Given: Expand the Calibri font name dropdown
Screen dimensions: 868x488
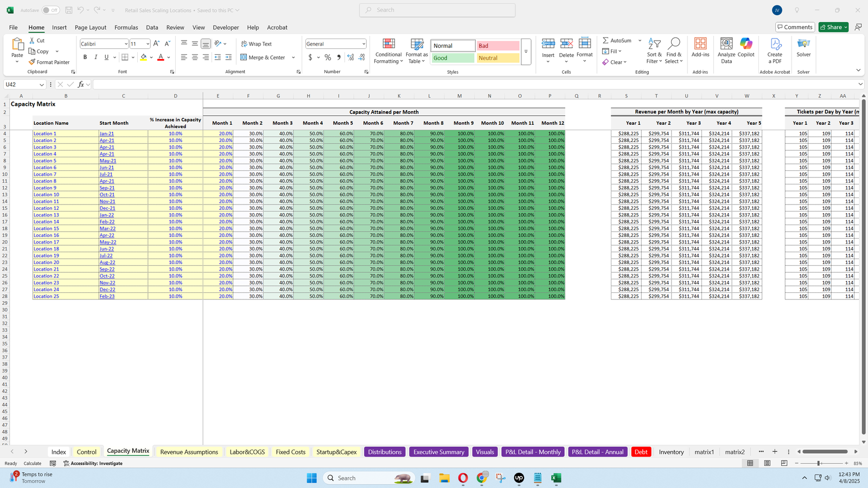Looking at the screenshot, I should tap(126, 44).
